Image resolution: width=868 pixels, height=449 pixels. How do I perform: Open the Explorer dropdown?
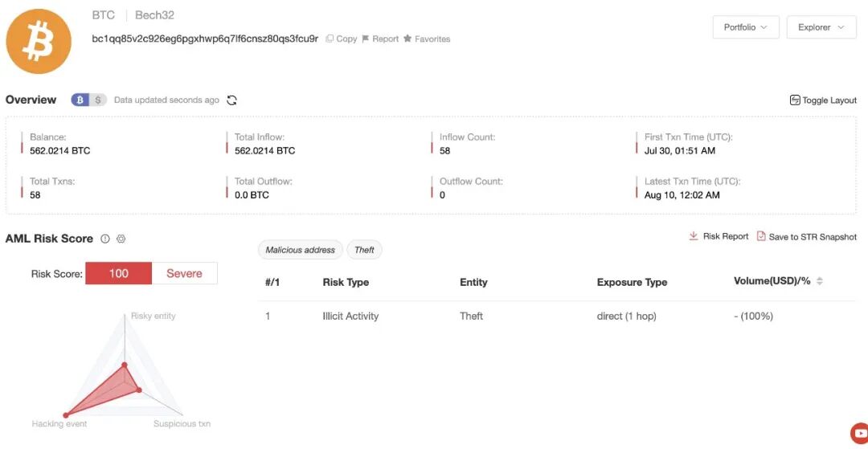821,27
